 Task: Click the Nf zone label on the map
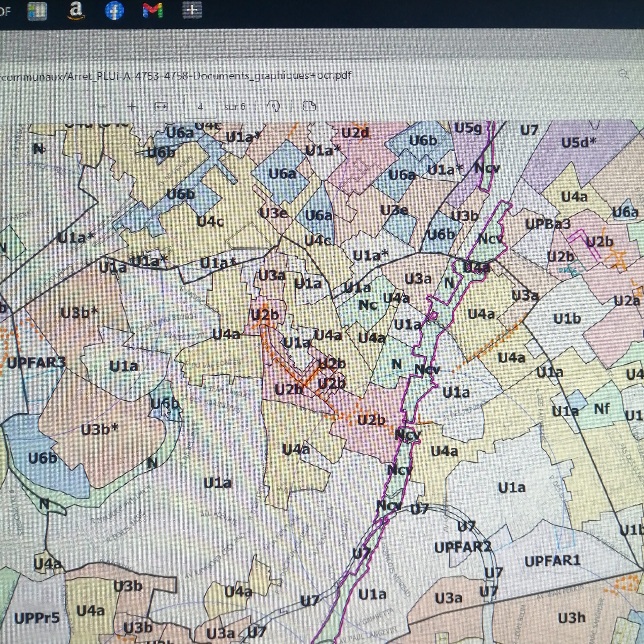coord(602,409)
